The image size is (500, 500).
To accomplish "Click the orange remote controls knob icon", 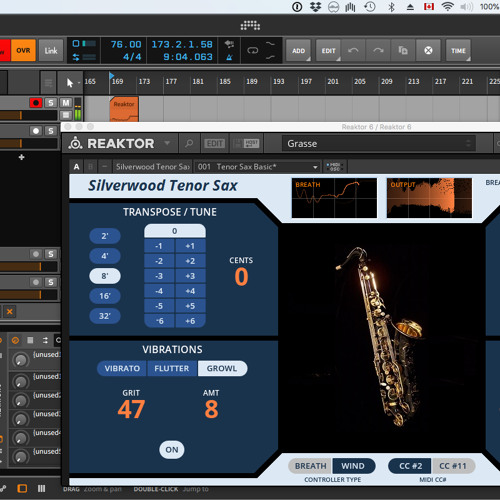I will tap(15, 340).
